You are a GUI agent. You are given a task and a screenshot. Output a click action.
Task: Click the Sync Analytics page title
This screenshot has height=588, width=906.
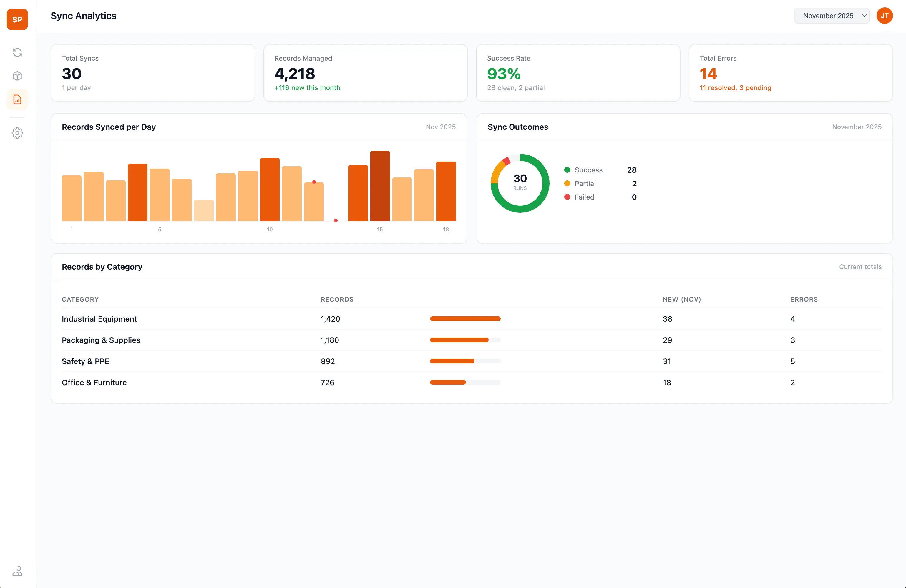[x=83, y=16]
